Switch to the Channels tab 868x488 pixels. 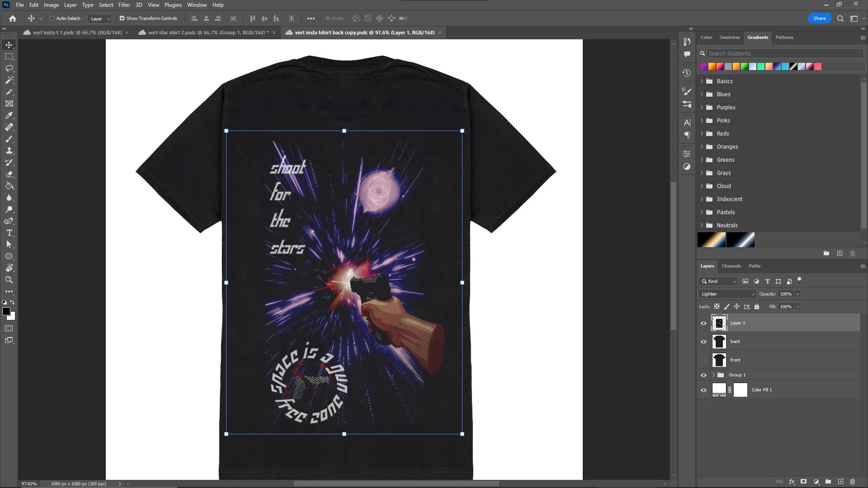(731, 266)
